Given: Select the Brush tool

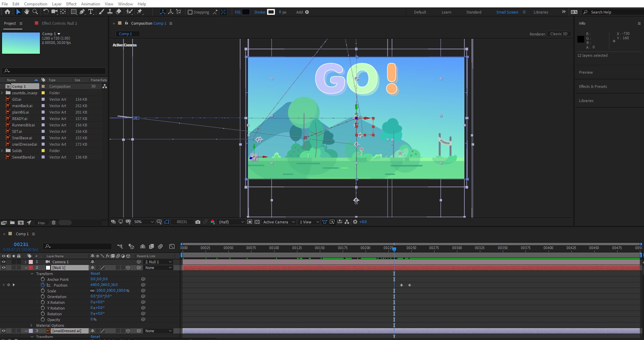Looking at the screenshot, I should tap(101, 12).
